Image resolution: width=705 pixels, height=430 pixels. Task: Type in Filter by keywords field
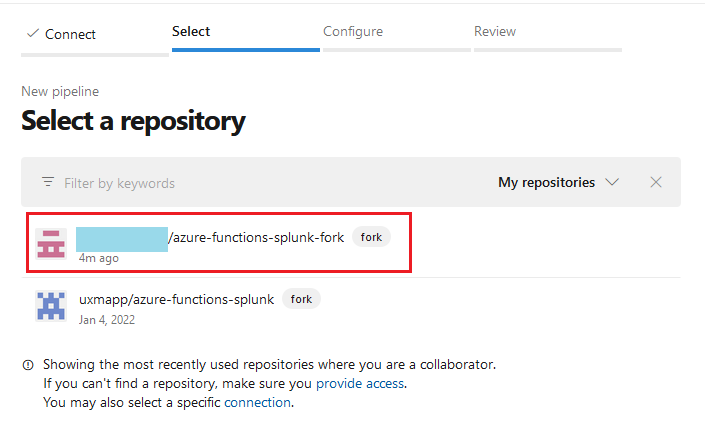[x=250, y=183]
